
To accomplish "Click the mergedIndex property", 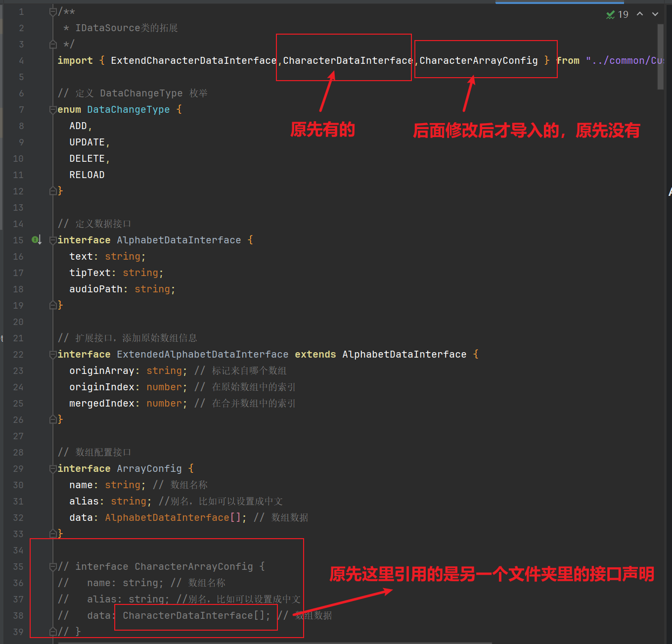I will pyautogui.click(x=101, y=403).
